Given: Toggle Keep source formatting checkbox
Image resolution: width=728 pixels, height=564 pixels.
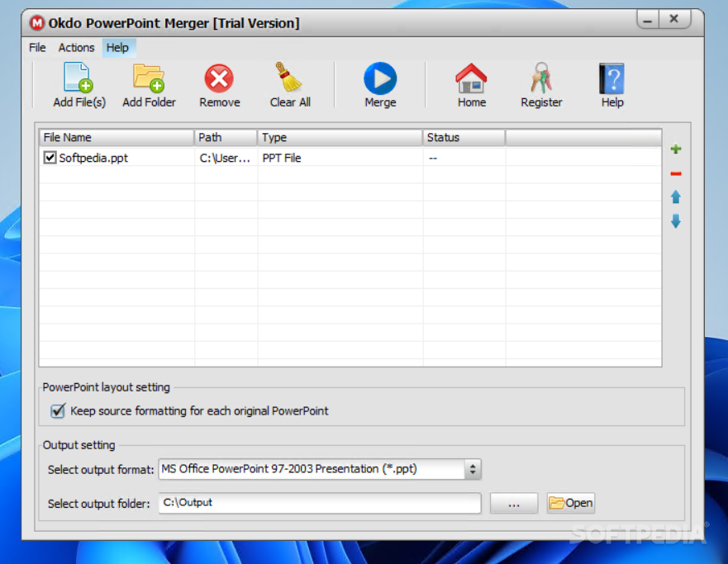Looking at the screenshot, I should [58, 410].
